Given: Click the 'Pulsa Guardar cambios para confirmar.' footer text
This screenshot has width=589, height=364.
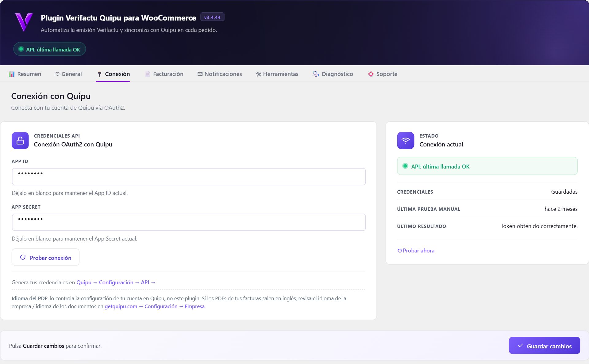Looking at the screenshot, I should tap(55, 346).
